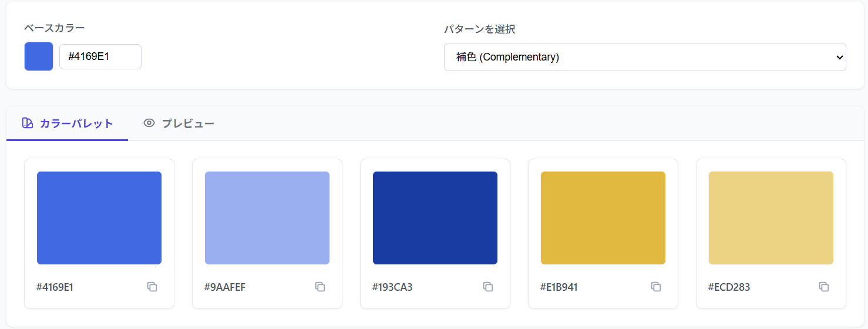868x329 pixels.
Task: Copy the #E1B941 hex code
Action: (656, 287)
